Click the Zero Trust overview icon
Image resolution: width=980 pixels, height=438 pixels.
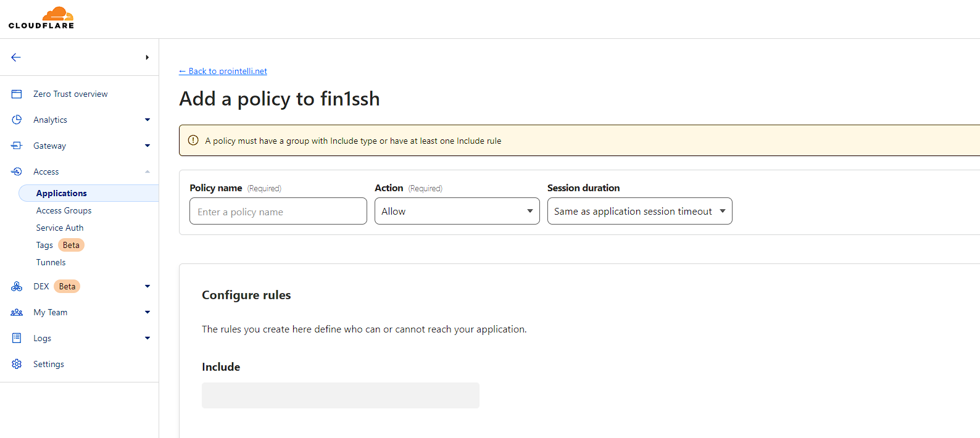[17, 94]
